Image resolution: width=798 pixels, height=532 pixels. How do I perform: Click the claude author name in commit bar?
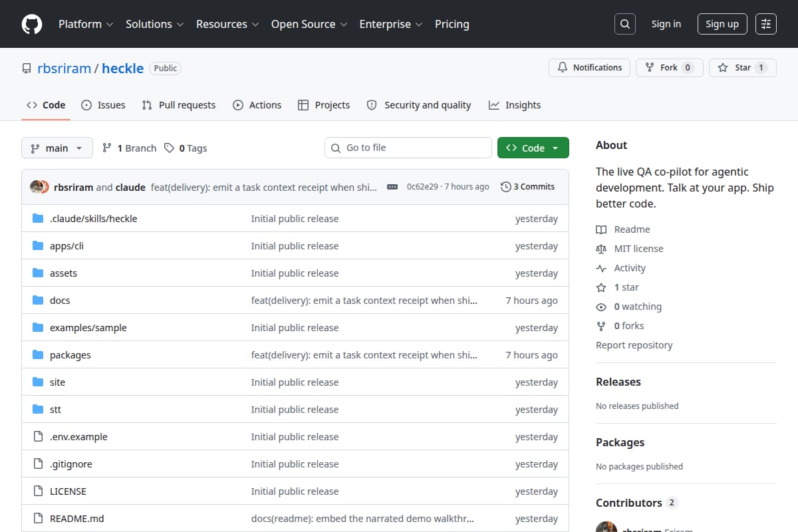point(130,188)
